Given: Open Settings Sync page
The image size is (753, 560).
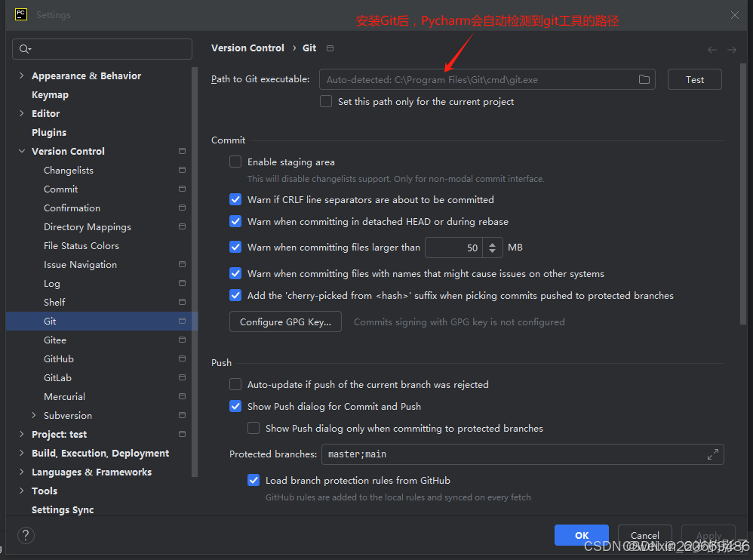Looking at the screenshot, I should 63,510.
